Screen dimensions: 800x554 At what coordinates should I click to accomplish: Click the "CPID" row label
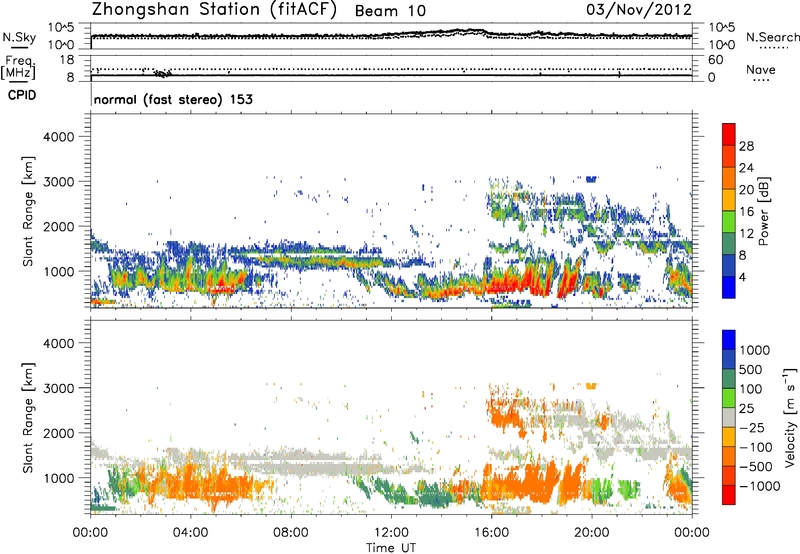point(22,95)
